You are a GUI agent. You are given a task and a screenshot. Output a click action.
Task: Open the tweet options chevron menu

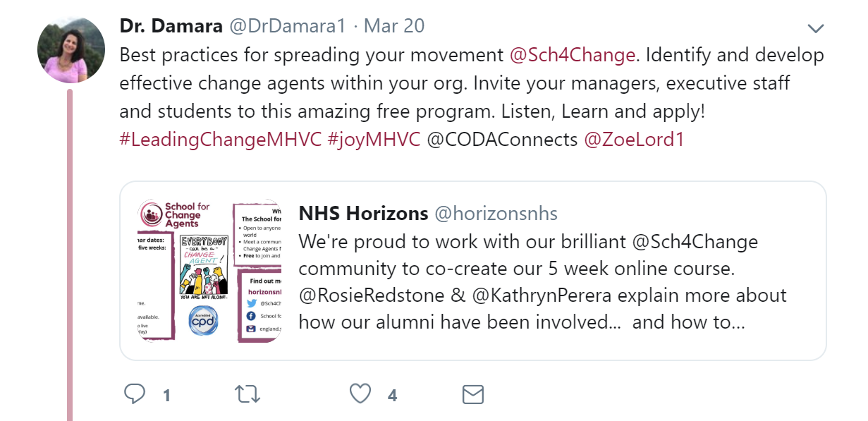click(816, 28)
